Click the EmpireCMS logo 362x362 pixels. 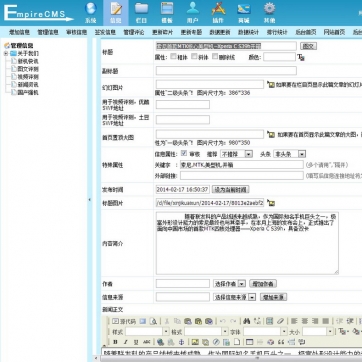[38, 13]
